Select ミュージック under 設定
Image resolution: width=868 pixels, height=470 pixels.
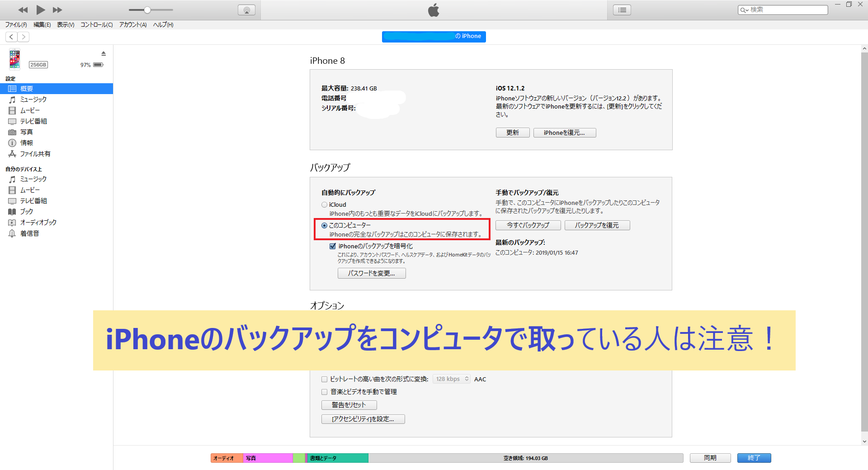click(57, 100)
